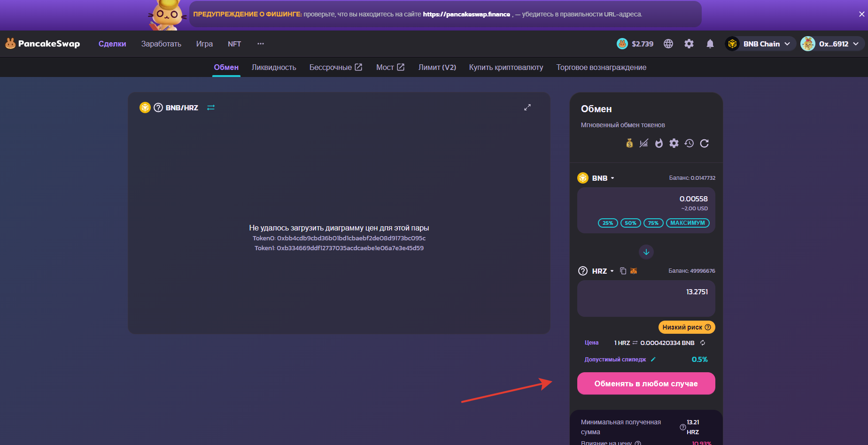Screen dimensions: 868x445
Task: Expand the price chart to fullscreen
Action: [527, 107]
